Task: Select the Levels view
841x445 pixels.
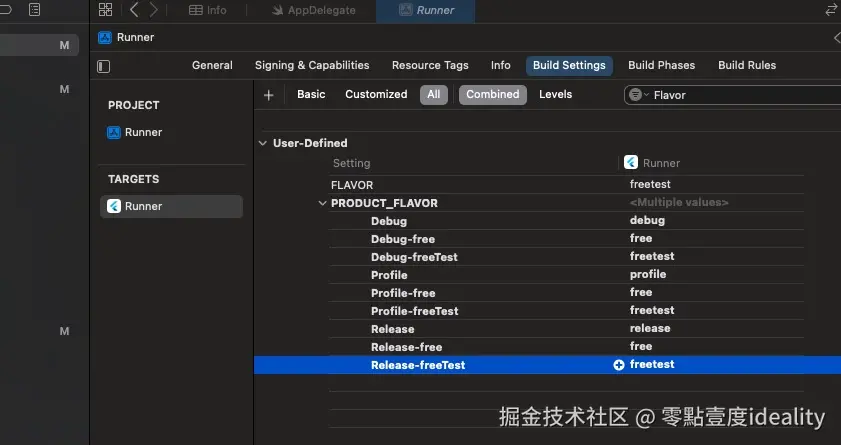Action: (x=556, y=94)
